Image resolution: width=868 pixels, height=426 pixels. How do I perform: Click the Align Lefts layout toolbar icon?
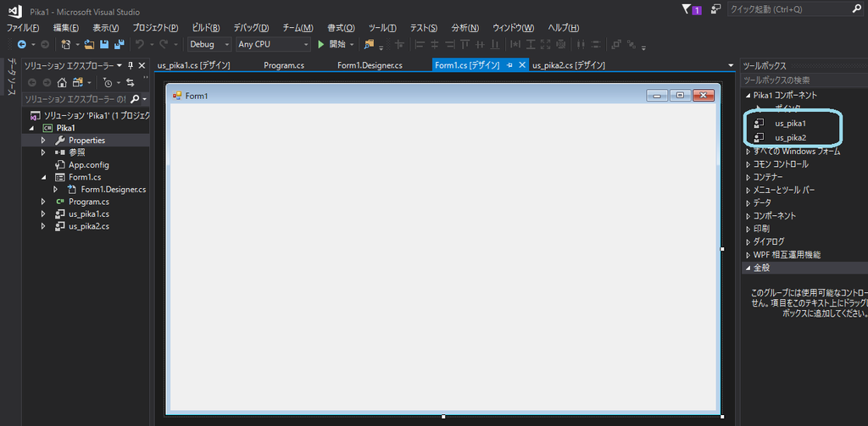(x=420, y=44)
